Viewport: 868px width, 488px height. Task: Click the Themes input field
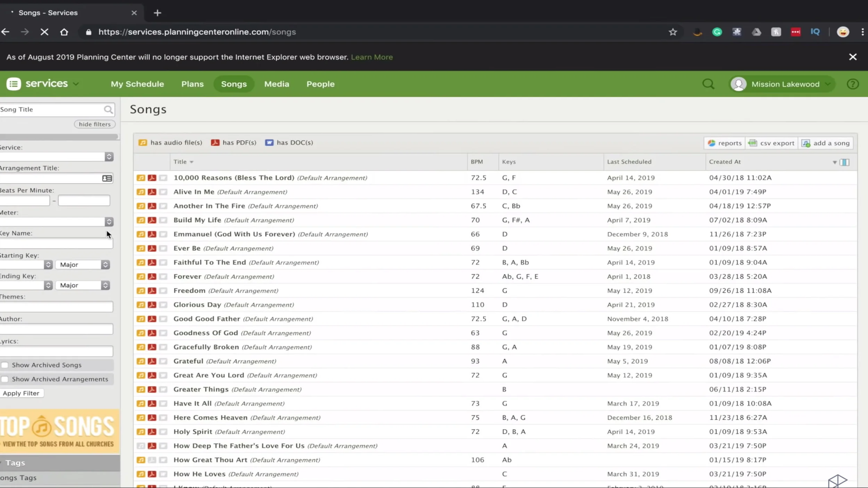pyautogui.click(x=56, y=307)
